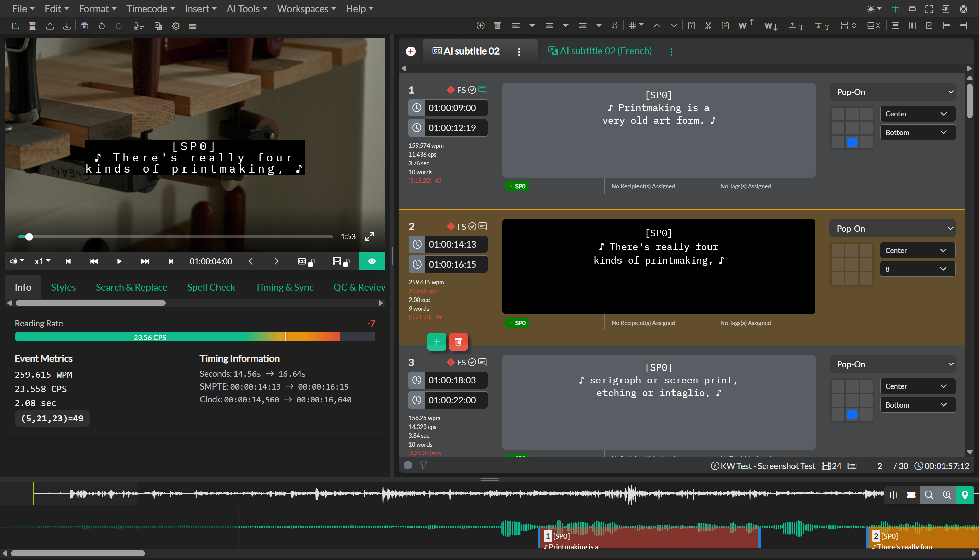Select bottom-center position cell for event 1
The width and height of the screenshot is (979, 560).
tap(852, 142)
